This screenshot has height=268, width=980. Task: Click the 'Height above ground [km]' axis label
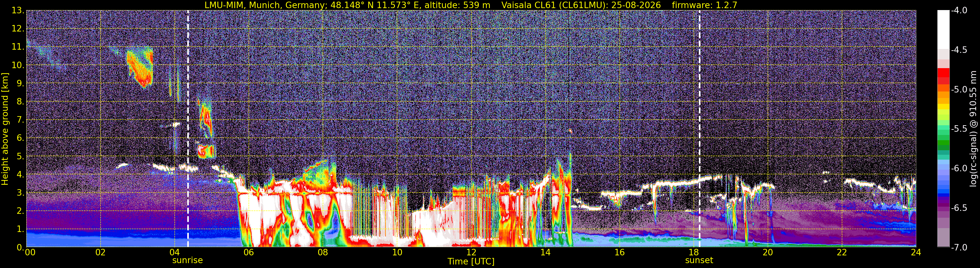[5, 129]
